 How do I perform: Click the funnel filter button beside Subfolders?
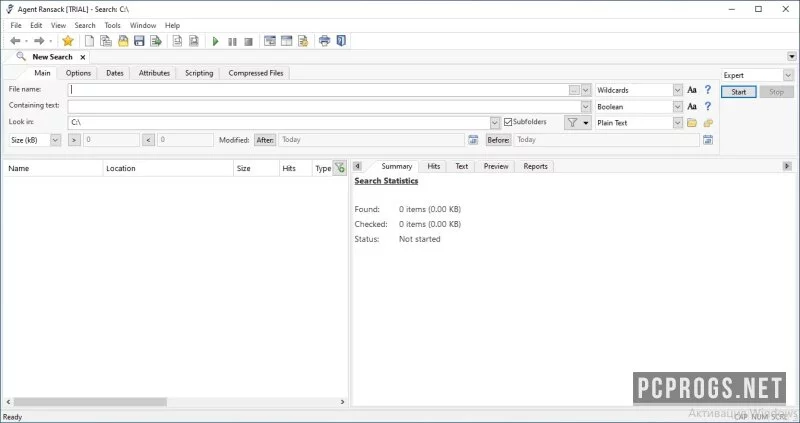(572, 122)
